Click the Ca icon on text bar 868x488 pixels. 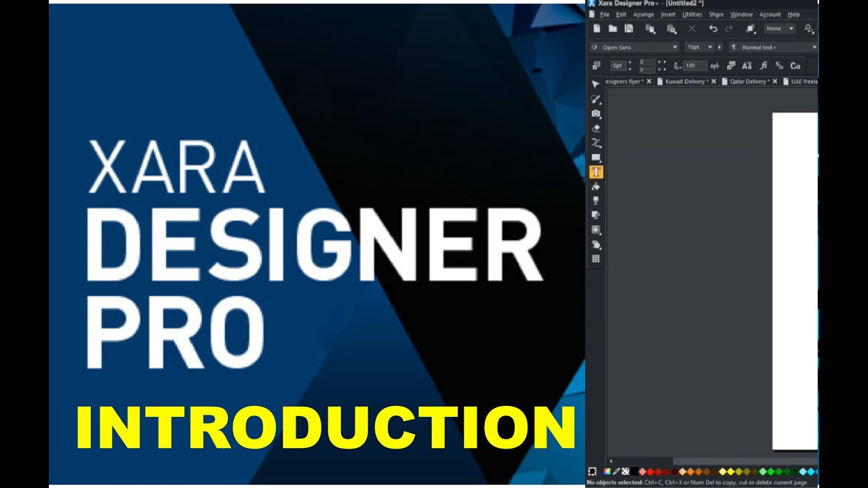(x=795, y=66)
